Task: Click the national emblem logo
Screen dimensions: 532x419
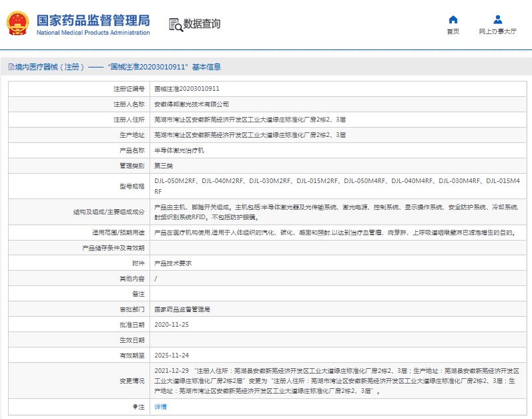Action: point(17,23)
